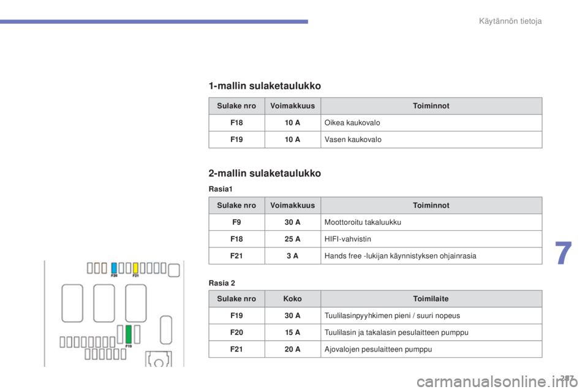This screenshot has height=392, width=588.
Task: Click "Ajovalojen pesulaitteen pumppu" cell
Action: pos(431,349)
